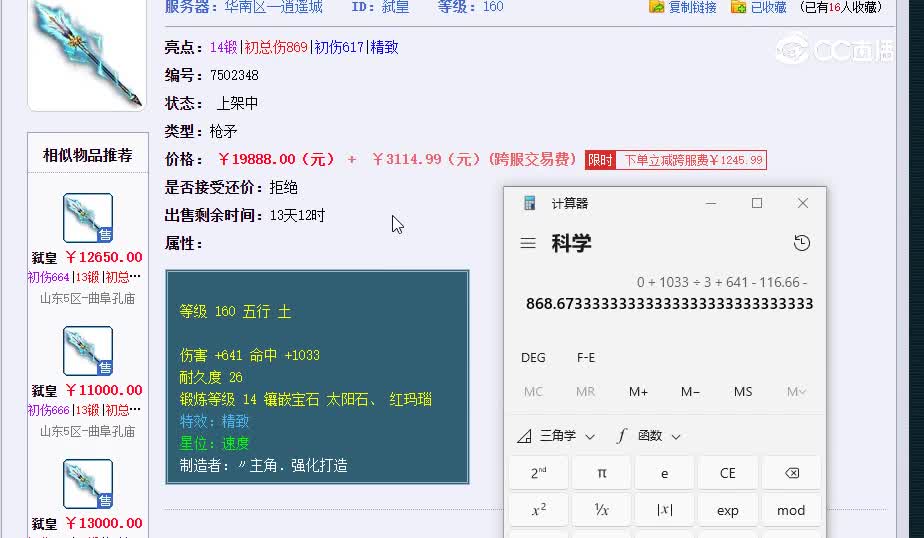Image resolution: width=924 pixels, height=538 pixels.
Task: Click the 星位:速度 attribute line
Action: [x=214, y=443]
